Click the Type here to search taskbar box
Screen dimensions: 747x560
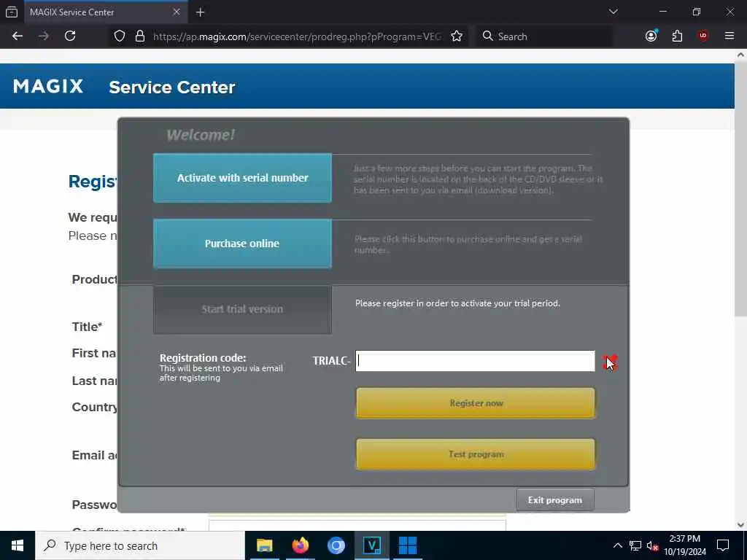pos(140,545)
